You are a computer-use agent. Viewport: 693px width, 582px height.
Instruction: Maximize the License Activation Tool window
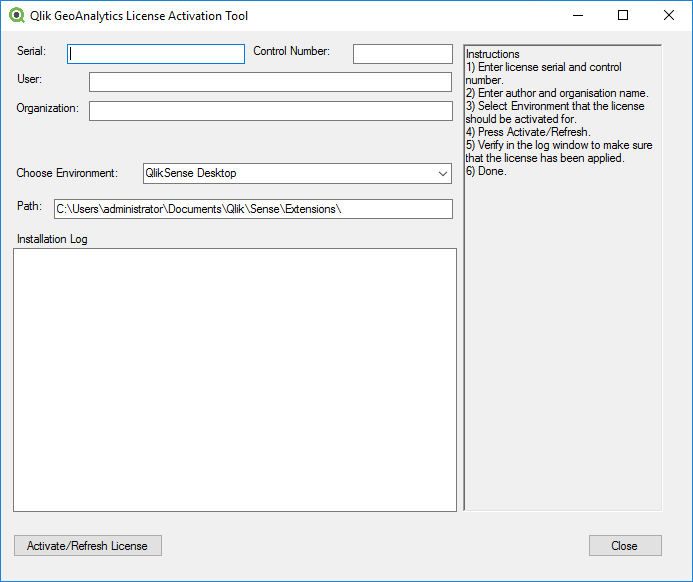click(x=623, y=16)
